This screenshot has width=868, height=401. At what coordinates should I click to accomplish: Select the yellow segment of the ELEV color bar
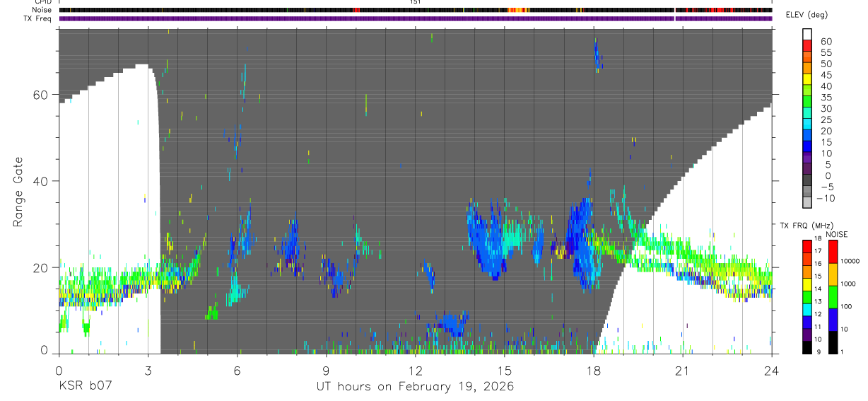807,79
